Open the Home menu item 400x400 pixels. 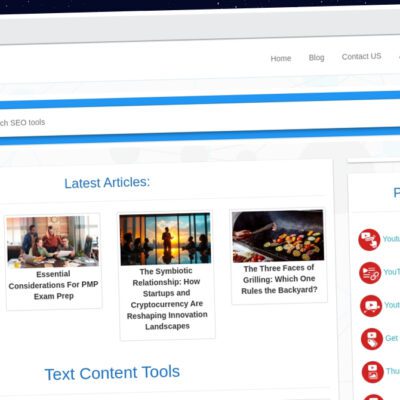pyautogui.click(x=281, y=58)
